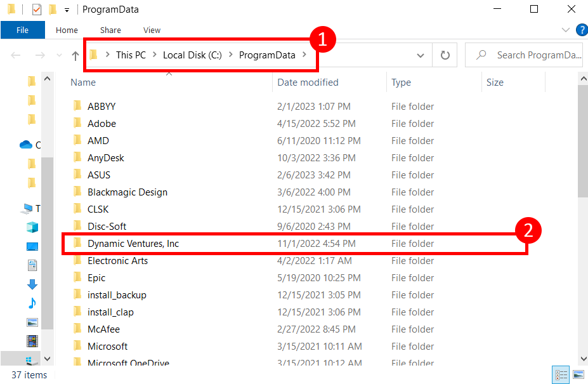Screen dimensions: 588x384
Task: Sort by the Date modified column header
Action: [x=308, y=83]
